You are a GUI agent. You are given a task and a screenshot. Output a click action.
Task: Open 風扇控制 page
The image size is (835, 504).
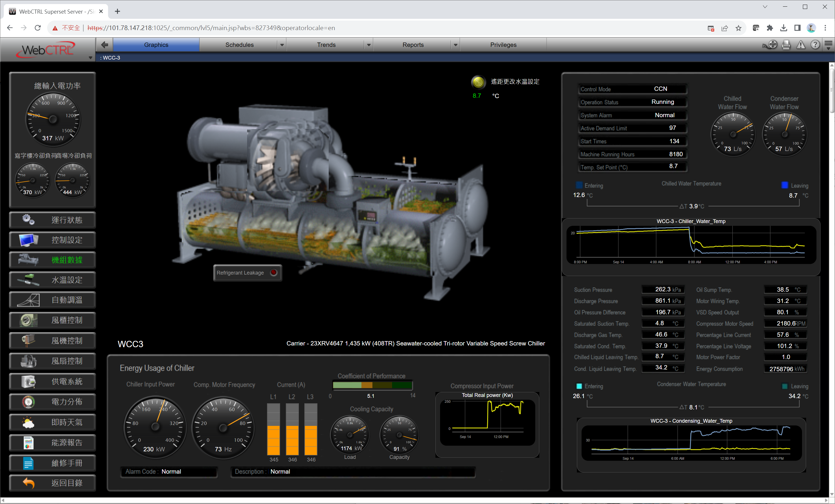click(x=53, y=361)
